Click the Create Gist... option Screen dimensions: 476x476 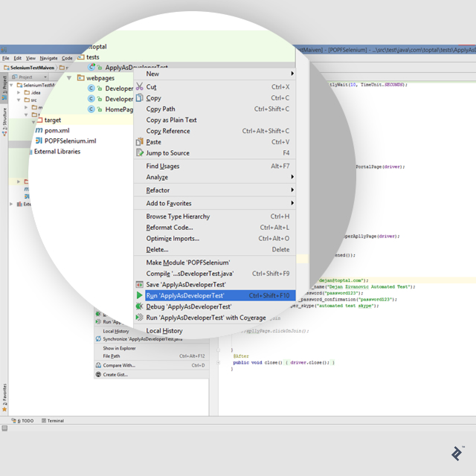pos(116,374)
